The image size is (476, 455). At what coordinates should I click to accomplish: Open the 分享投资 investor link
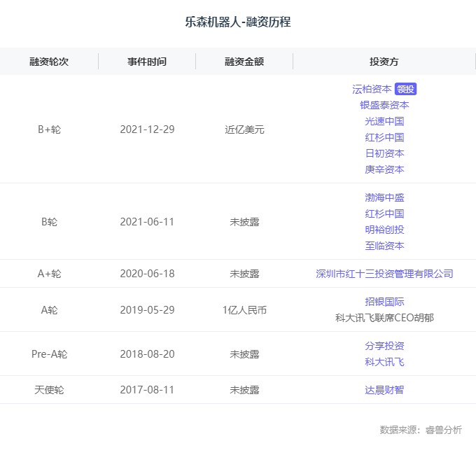pyautogui.click(x=384, y=346)
